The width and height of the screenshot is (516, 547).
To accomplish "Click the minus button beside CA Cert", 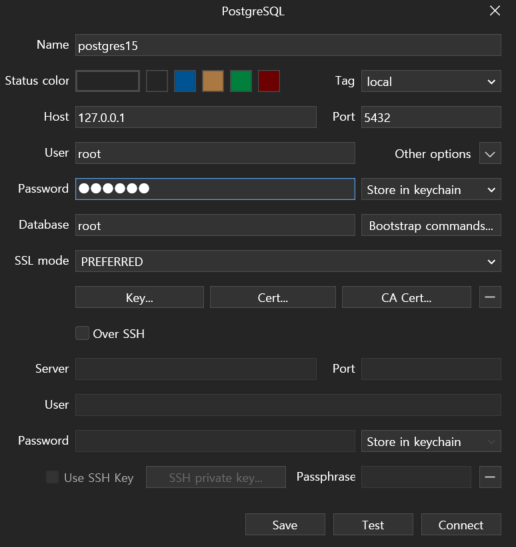I will tap(490, 297).
